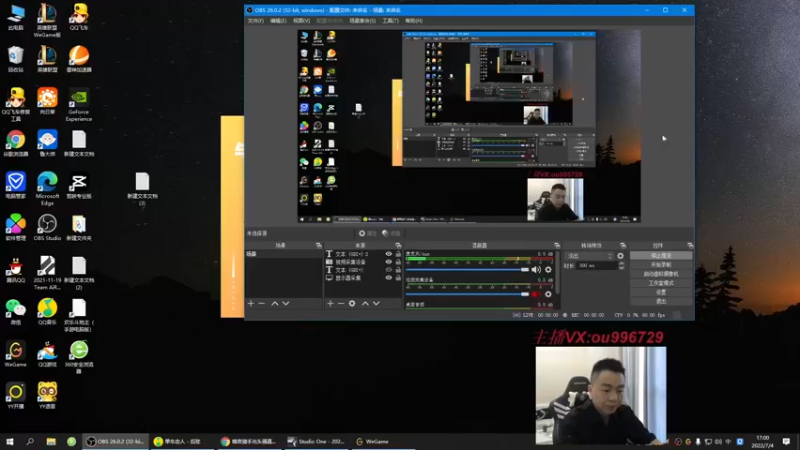Move the scene down in the Scenes panel
Viewport: 800px width, 450px height.
286,304
